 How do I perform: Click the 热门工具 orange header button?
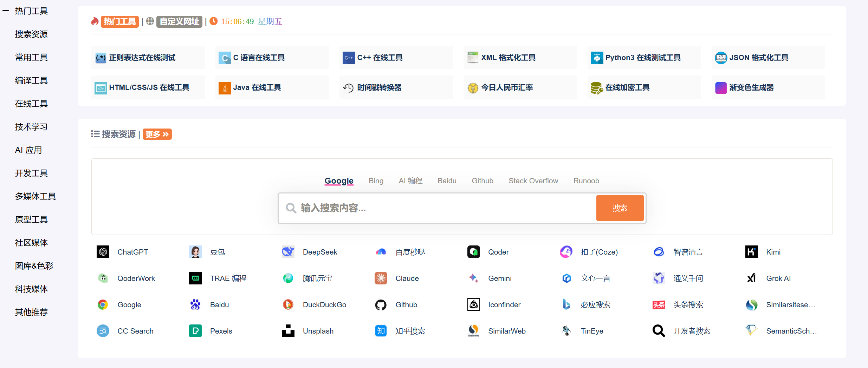120,21
